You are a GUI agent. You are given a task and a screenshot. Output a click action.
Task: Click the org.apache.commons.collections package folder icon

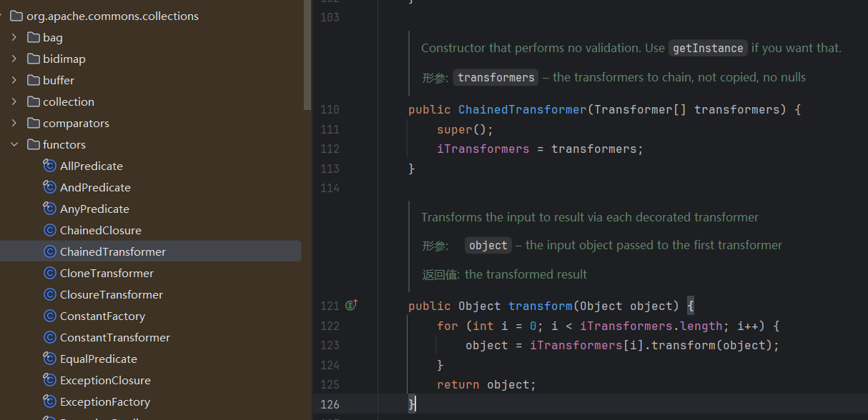16,16
